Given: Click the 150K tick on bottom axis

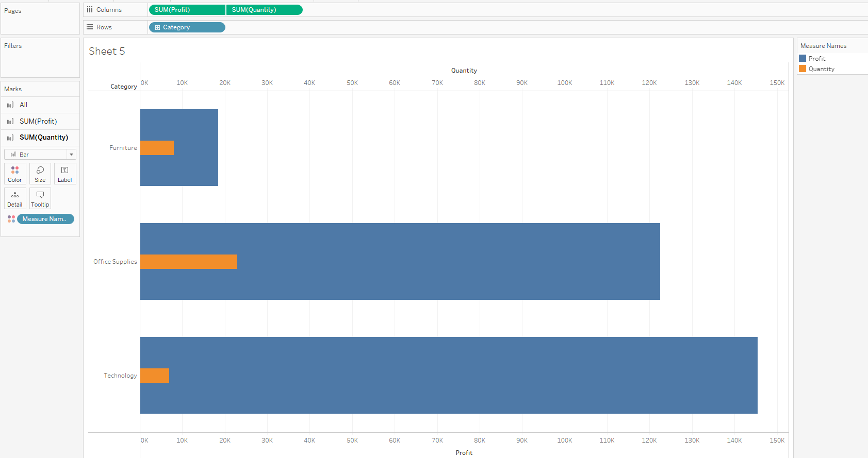Looking at the screenshot, I should click(x=777, y=440).
